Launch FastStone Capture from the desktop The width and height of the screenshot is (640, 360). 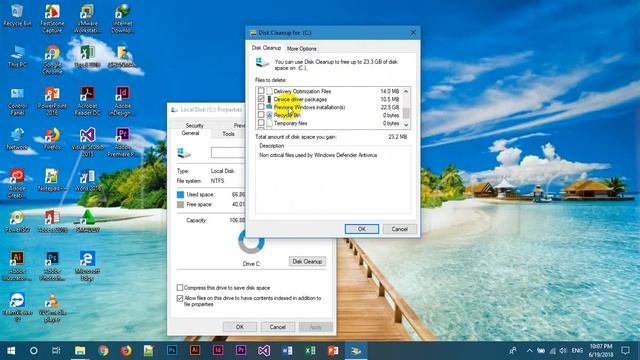pyautogui.click(x=52, y=18)
